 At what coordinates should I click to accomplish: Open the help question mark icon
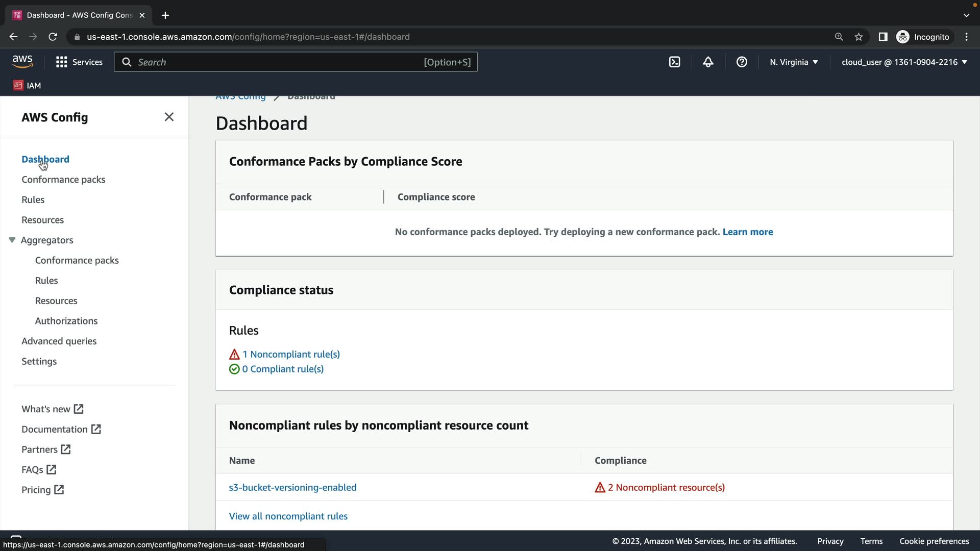[742, 62]
